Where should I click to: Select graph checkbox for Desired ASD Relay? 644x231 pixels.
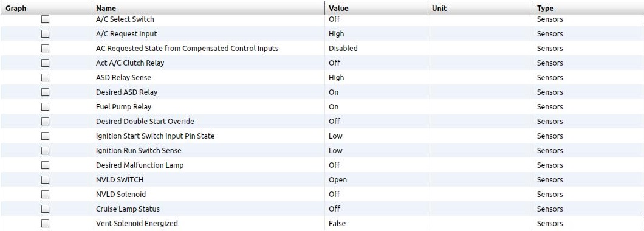tap(45, 92)
